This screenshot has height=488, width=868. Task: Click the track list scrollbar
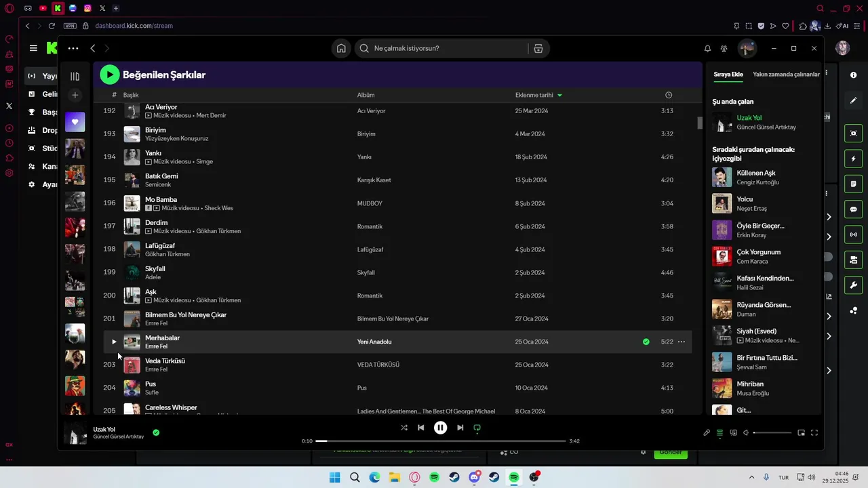[x=699, y=123]
